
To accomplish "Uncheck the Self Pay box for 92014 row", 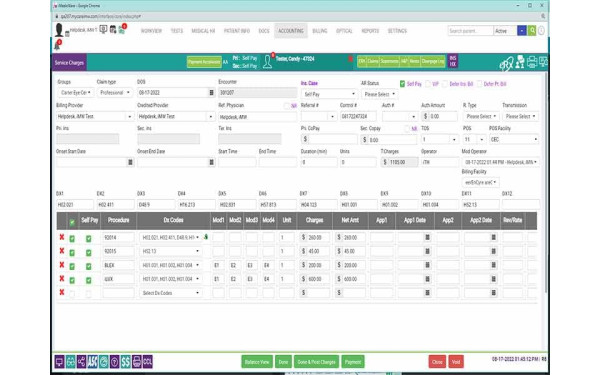I will point(88,238).
